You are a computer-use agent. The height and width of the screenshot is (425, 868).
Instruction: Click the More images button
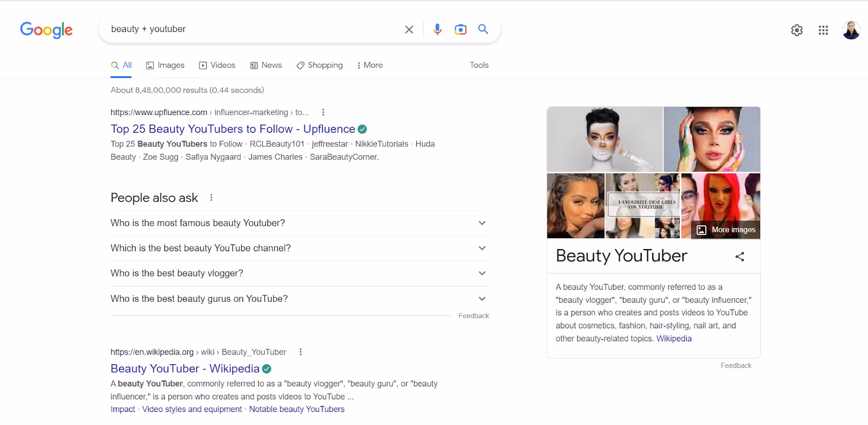(727, 230)
